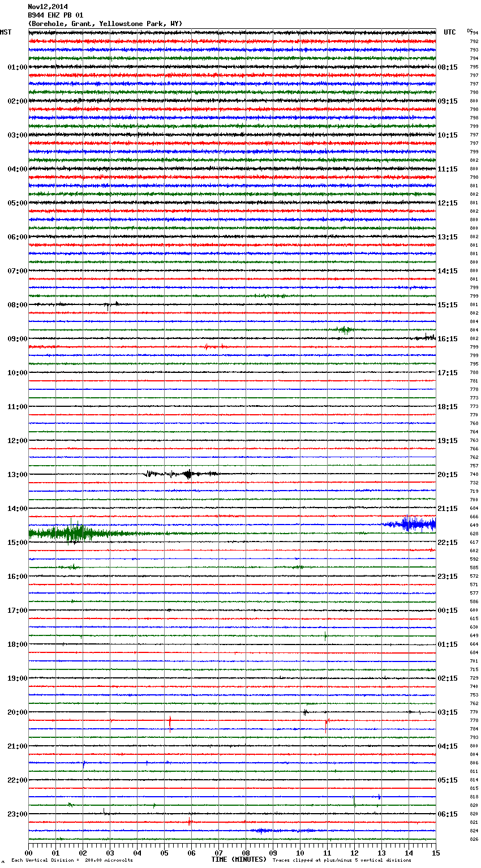Viewport: 481px width, 868px height.
Task: Click the "14:15" UTC time label
Action: (448, 271)
